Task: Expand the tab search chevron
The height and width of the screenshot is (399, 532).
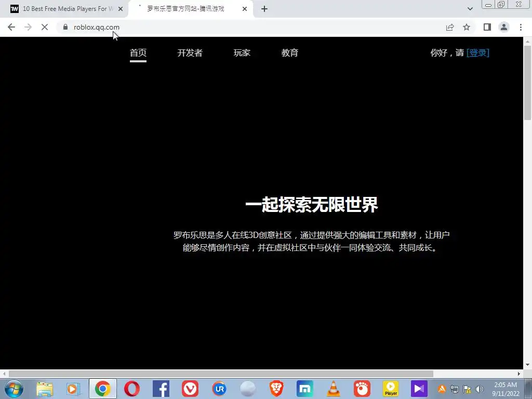Action: 470,9
